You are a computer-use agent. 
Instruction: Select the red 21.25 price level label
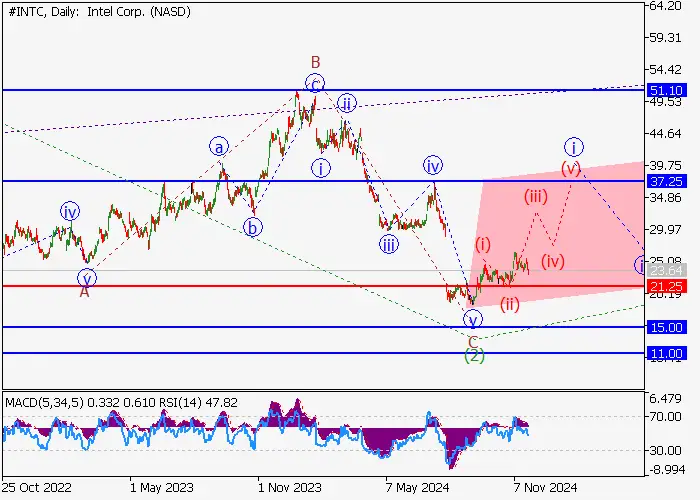click(x=667, y=287)
